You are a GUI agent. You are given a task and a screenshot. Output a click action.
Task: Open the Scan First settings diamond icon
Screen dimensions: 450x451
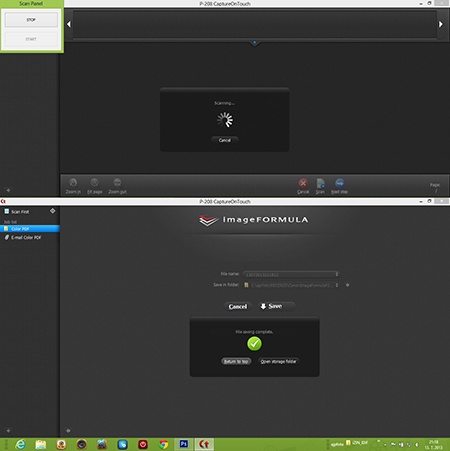pos(52,211)
